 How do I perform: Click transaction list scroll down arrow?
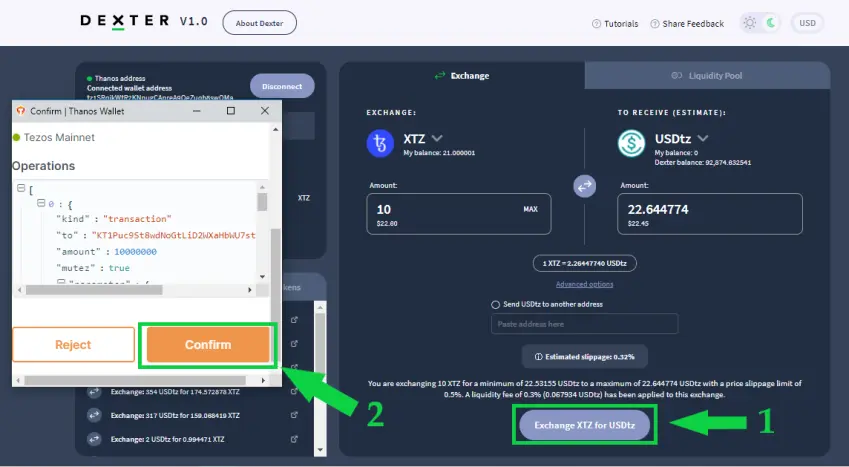[x=320, y=450]
